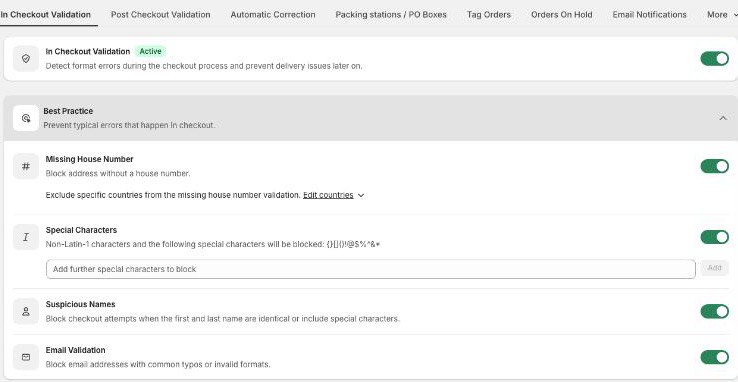This screenshot has height=382, width=738.
Task: Select the In Checkout Validation tab
Action: [x=45, y=15]
